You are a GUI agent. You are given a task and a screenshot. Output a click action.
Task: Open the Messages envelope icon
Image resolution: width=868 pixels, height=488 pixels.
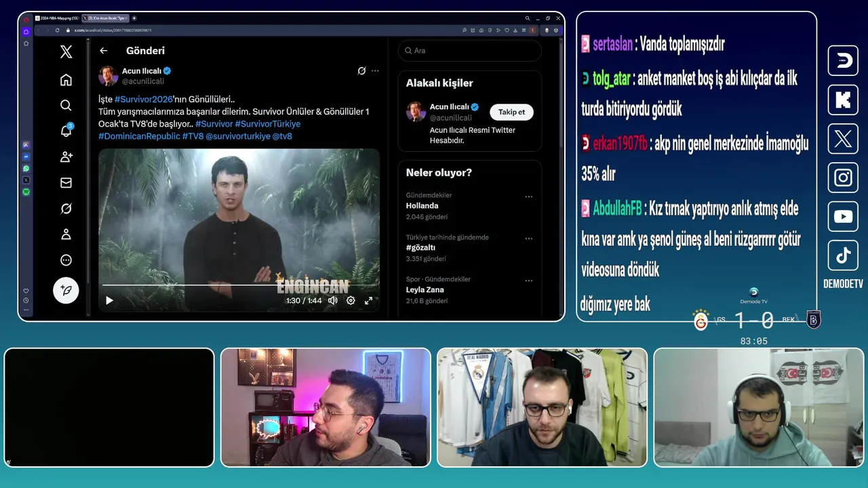click(66, 182)
